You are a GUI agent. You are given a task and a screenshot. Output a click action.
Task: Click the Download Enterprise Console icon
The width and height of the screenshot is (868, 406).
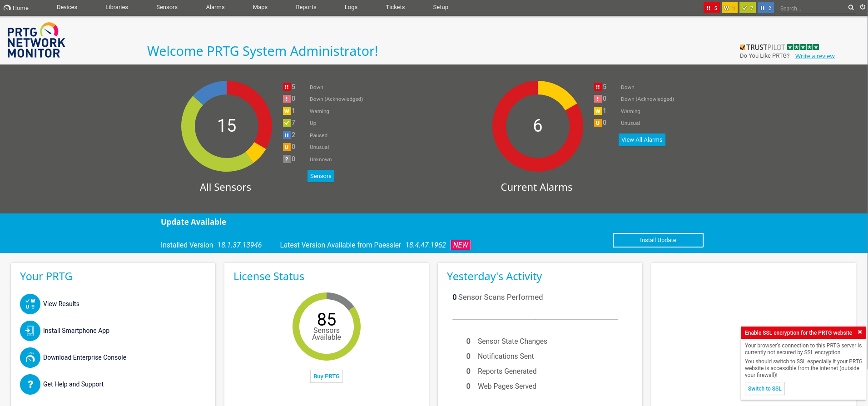point(30,357)
